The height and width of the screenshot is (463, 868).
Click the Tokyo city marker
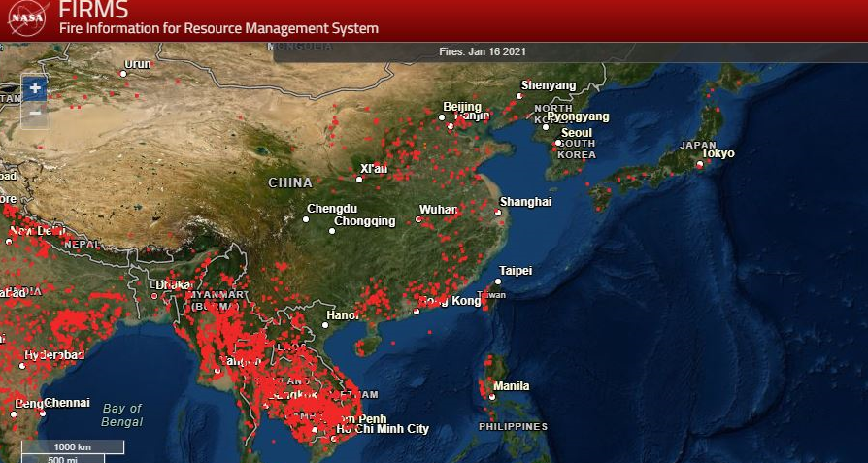700,164
